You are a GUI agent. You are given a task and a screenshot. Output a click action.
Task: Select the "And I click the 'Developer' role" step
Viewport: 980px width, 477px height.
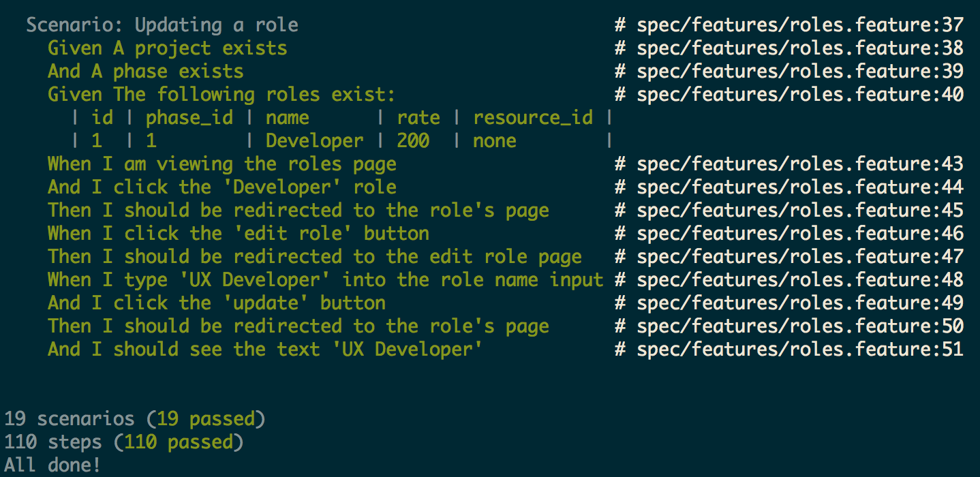click(x=221, y=187)
